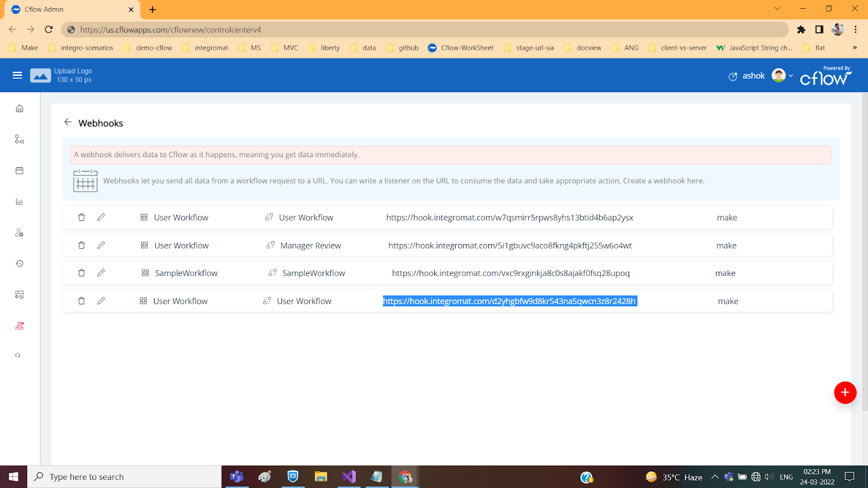The width and height of the screenshot is (868, 488).
Task: Open the calendar icon in the sidebar
Action: click(20, 170)
